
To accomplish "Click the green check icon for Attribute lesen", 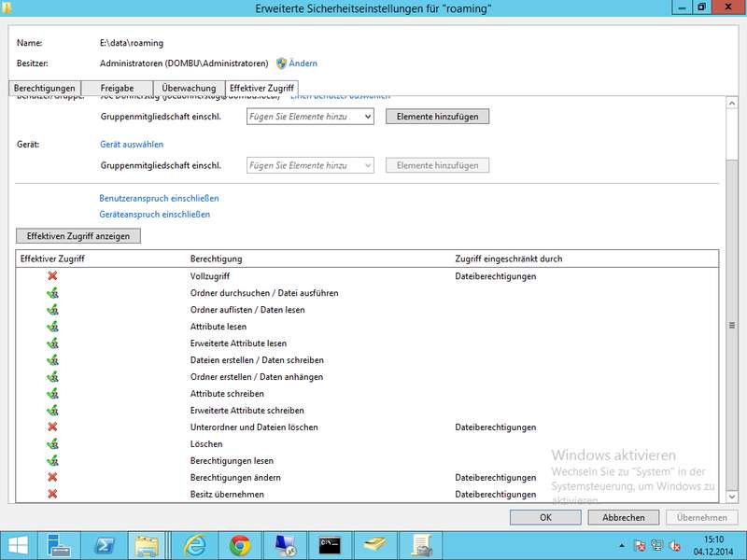I will 52,326.
